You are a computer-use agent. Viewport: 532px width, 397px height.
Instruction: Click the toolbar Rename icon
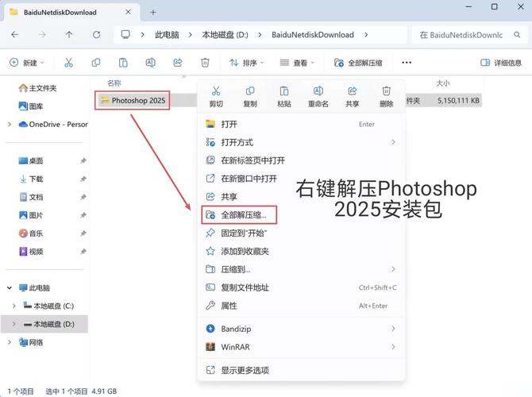(x=150, y=63)
